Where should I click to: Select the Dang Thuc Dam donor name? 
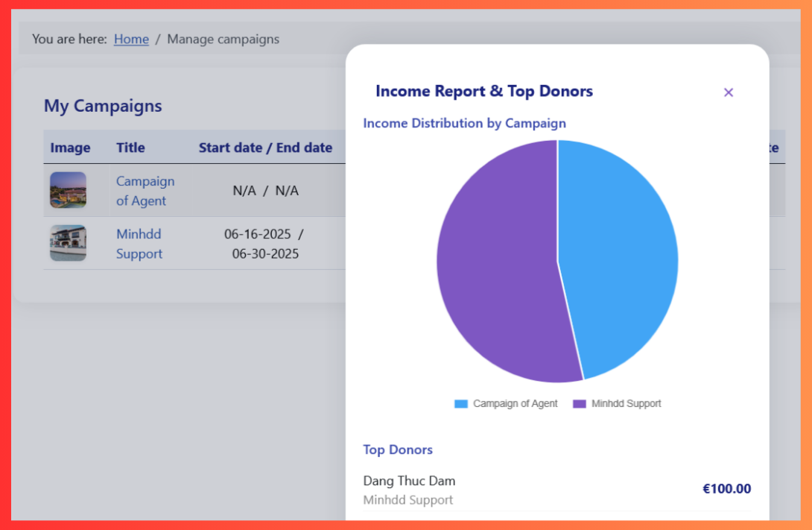(409, 481)
